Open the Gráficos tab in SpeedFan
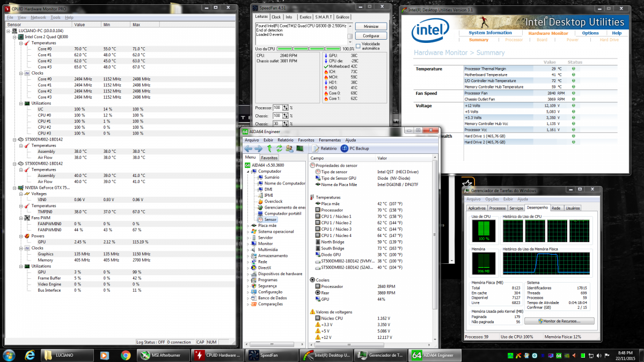 click(343, 17)
